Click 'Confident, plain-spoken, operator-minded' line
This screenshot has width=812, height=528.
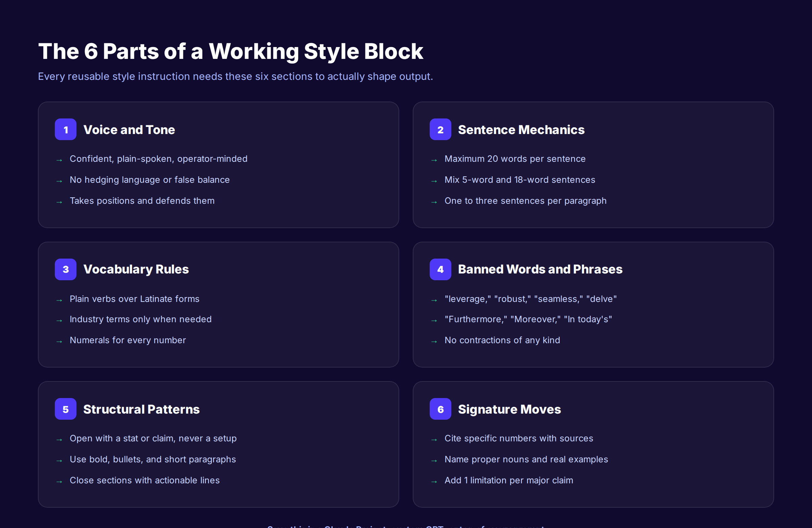158,159
